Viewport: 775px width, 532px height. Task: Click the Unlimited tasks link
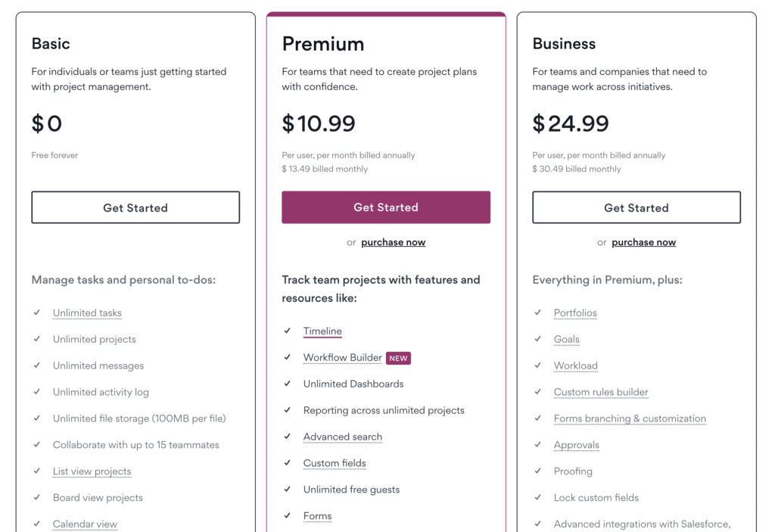coord(87,313)
